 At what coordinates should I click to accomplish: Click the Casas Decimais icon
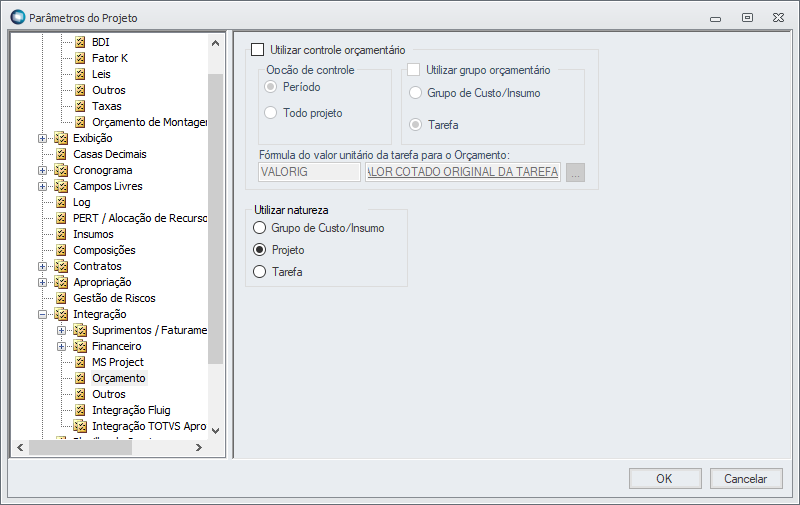pos(61,154)
